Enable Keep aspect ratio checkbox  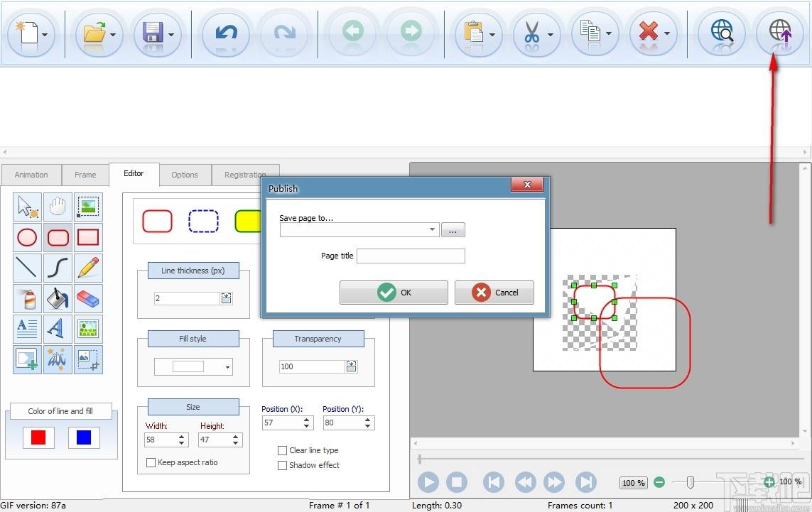[151, 463]
